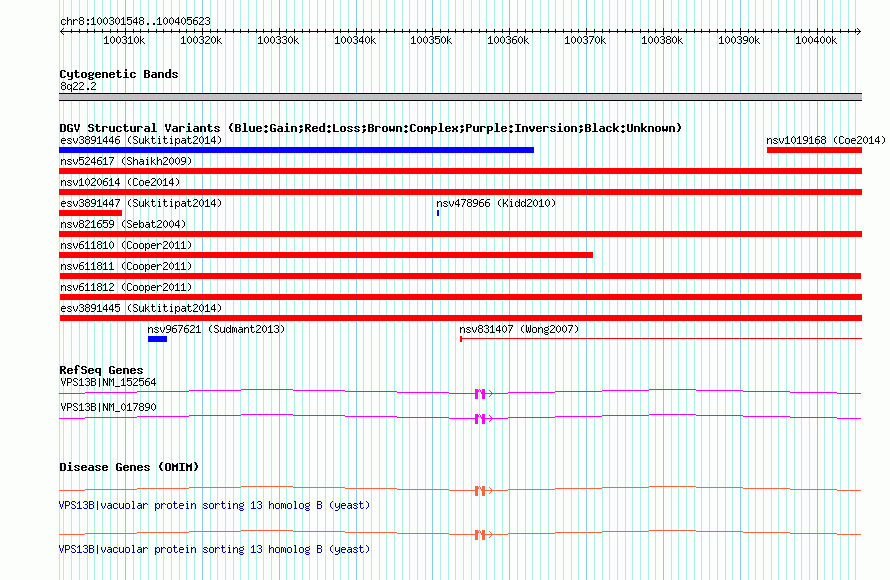Click the 100370k ruler tick label
Image resolution: width=890 pixels, height=580 pixels.
[585, 40]
